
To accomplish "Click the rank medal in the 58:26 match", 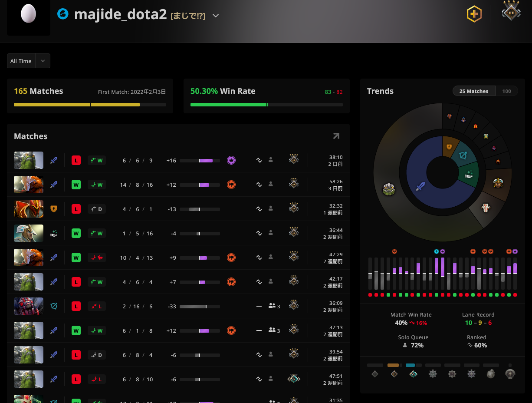I will tap(294, 184).
